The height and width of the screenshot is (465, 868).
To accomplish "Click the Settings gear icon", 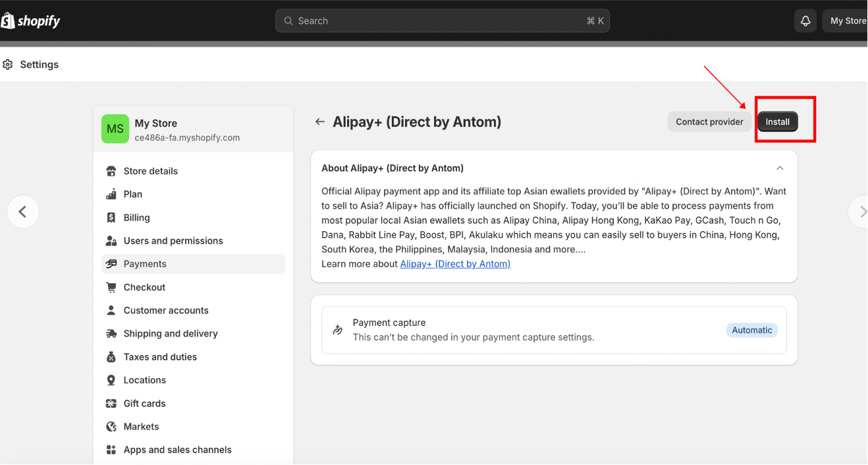I will coord(8,65).
